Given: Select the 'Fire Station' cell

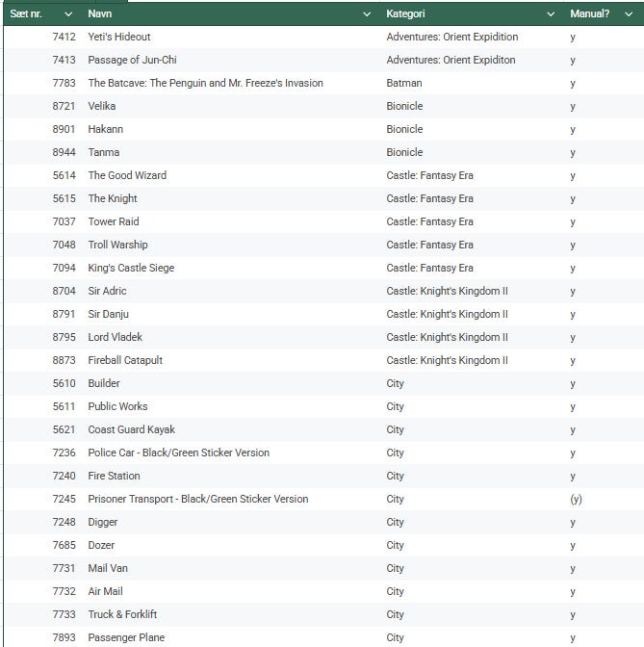Looking at the screenshot, I should tap(232, 476).
